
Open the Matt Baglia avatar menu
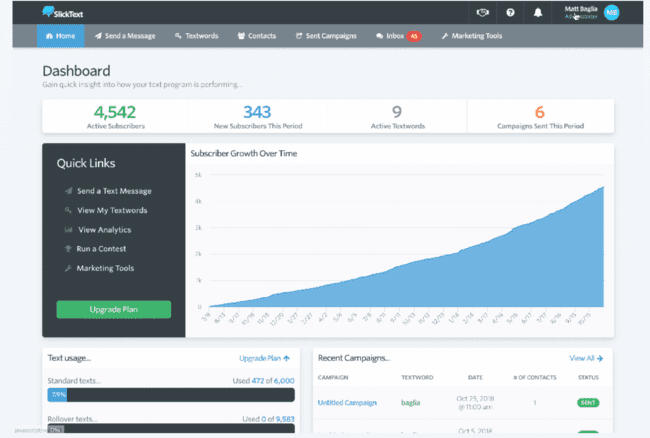[x=612, y=12]
